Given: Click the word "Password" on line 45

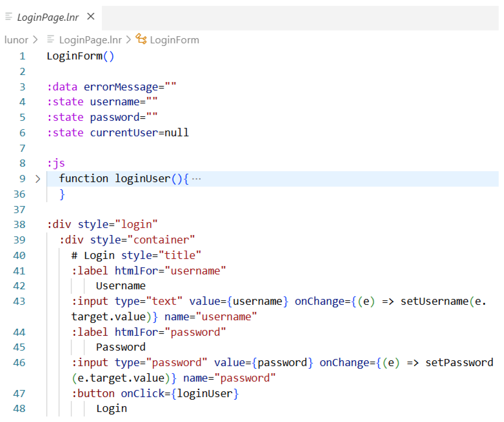Looking at the screenshot, I should (121, 347).
